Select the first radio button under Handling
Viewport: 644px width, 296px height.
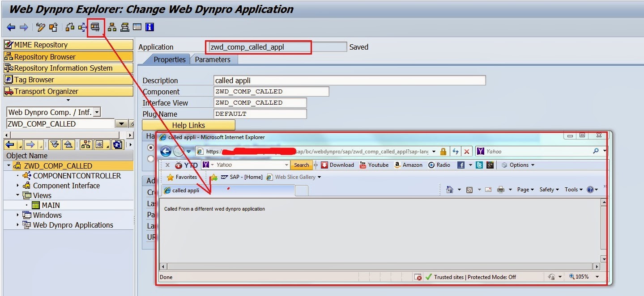(x=151, y=147)
